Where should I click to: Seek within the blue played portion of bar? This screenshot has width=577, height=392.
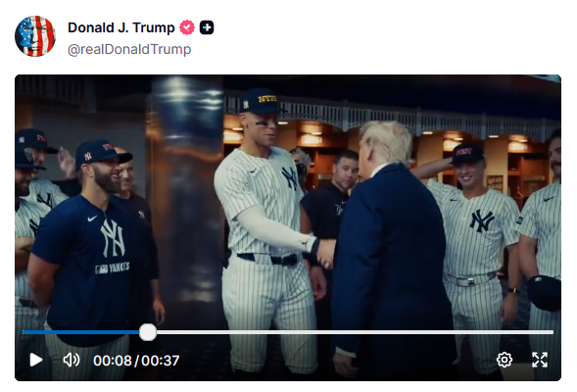point(81,332)
